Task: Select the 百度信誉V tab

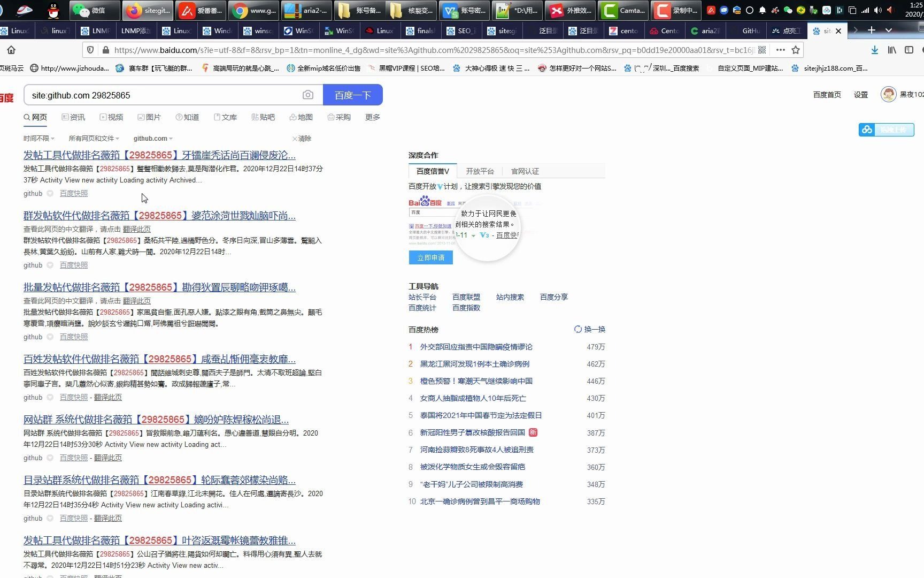Action: 433,171
